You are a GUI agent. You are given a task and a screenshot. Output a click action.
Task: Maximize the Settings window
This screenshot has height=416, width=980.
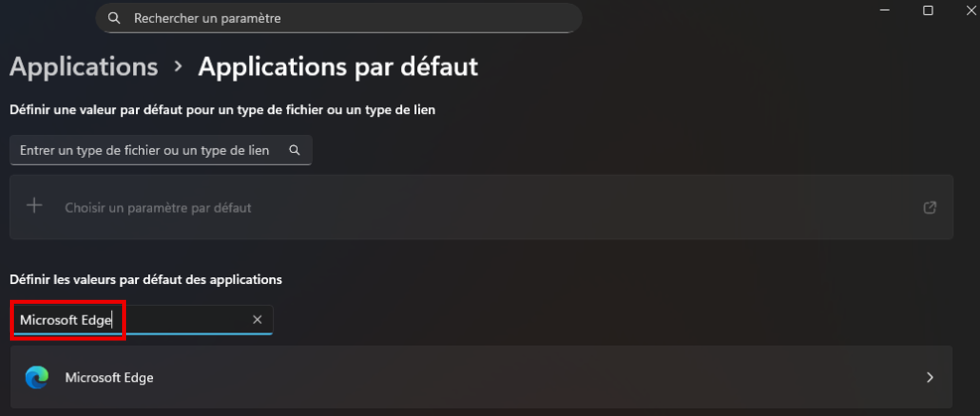pyautogui.click(x=928, y=10)
